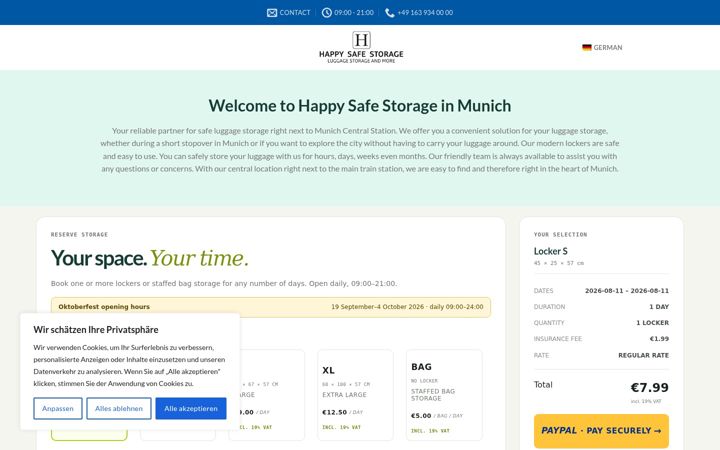Open the CONTACT link in top bar
This screenshot has width=720, height=450.
click(x=295, y=13)
